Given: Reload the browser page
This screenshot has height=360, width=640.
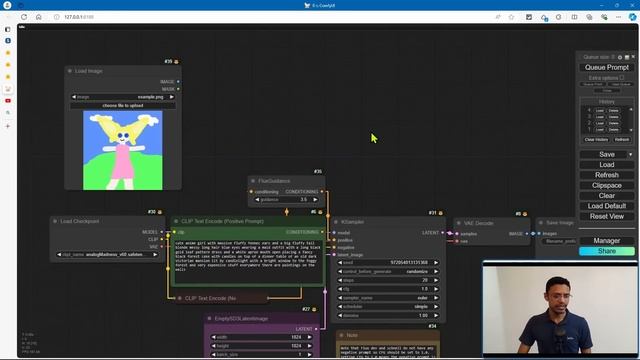Looking at the screenshot, I should click(x=24, y=17).
